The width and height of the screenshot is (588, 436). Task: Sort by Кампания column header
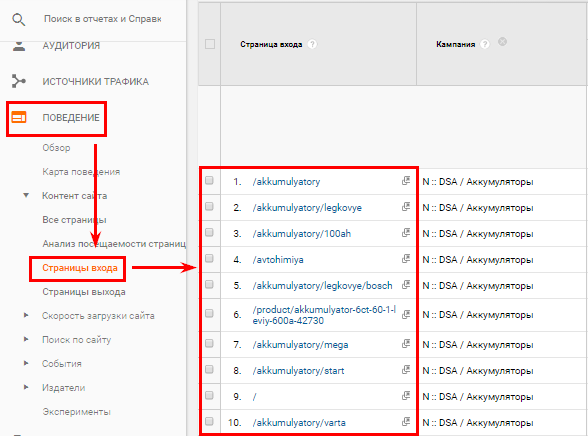click(x=456, y=44)
